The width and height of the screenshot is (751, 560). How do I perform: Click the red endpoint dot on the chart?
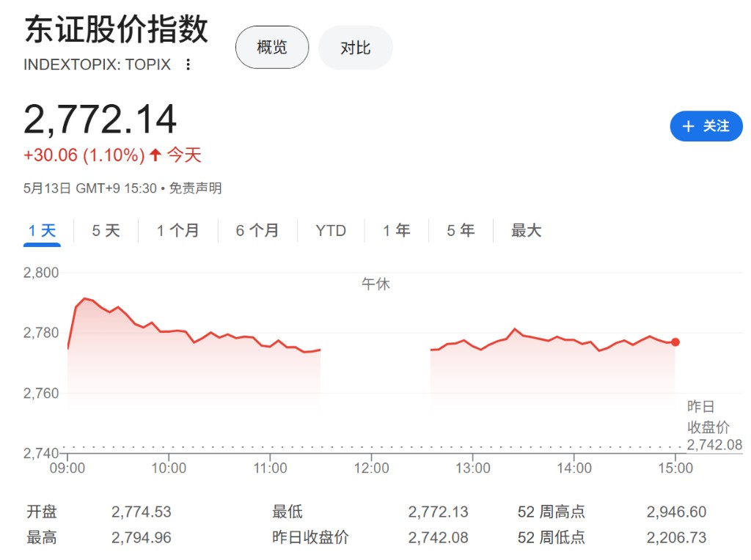(x=675, y=342)
